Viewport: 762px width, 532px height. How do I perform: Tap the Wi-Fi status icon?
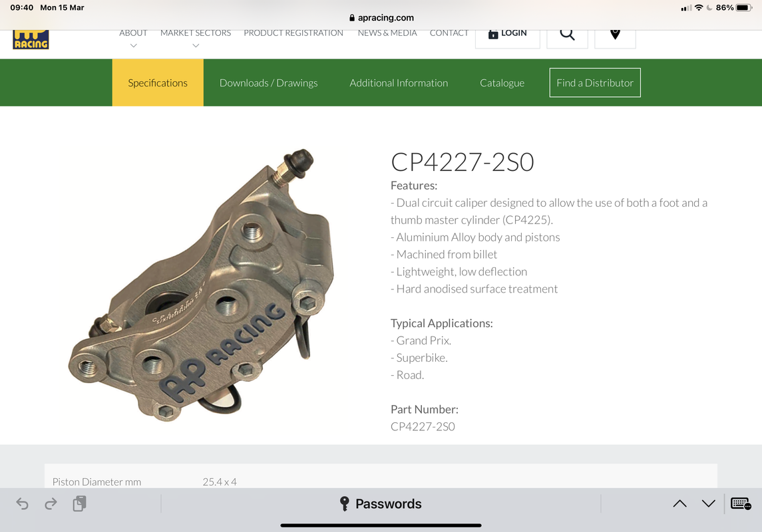pos(699,8)
